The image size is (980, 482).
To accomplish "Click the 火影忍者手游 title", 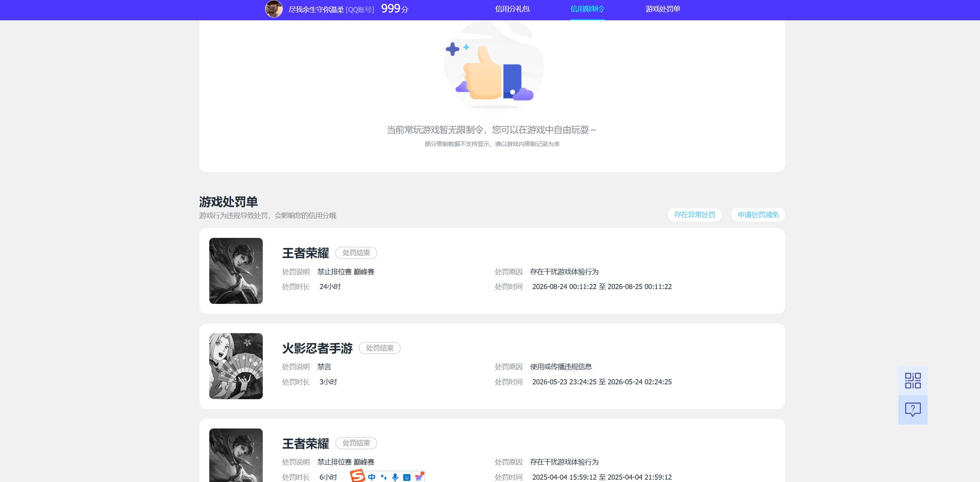I will pos(317,348).
